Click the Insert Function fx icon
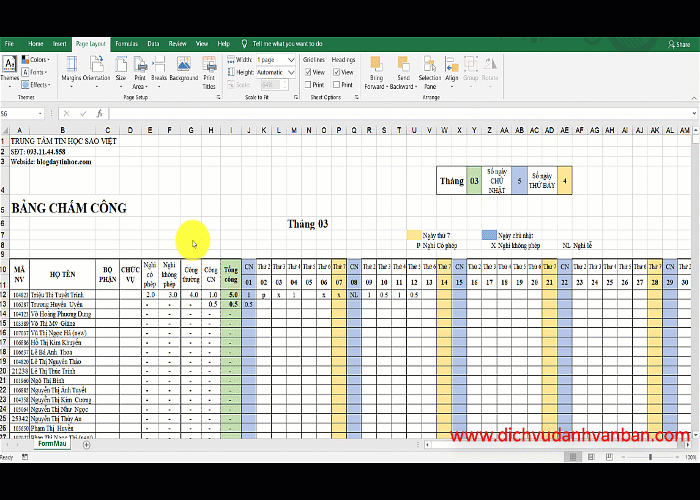 point(100,114)
